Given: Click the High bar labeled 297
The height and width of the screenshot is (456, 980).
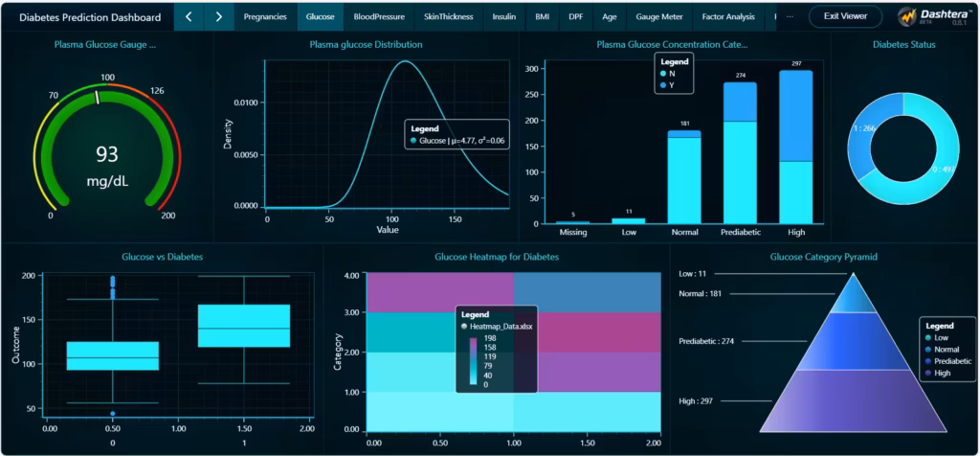Looking at the screenshot, I should (x=795, y=147).
